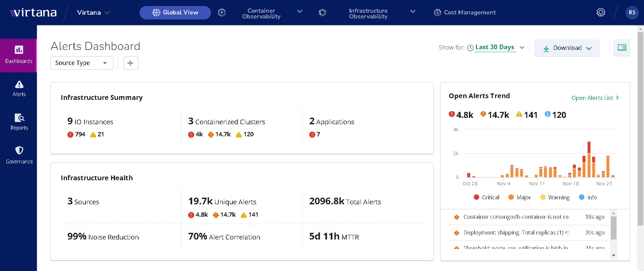Open the RS user profile avatar

(x=632, y=13)
